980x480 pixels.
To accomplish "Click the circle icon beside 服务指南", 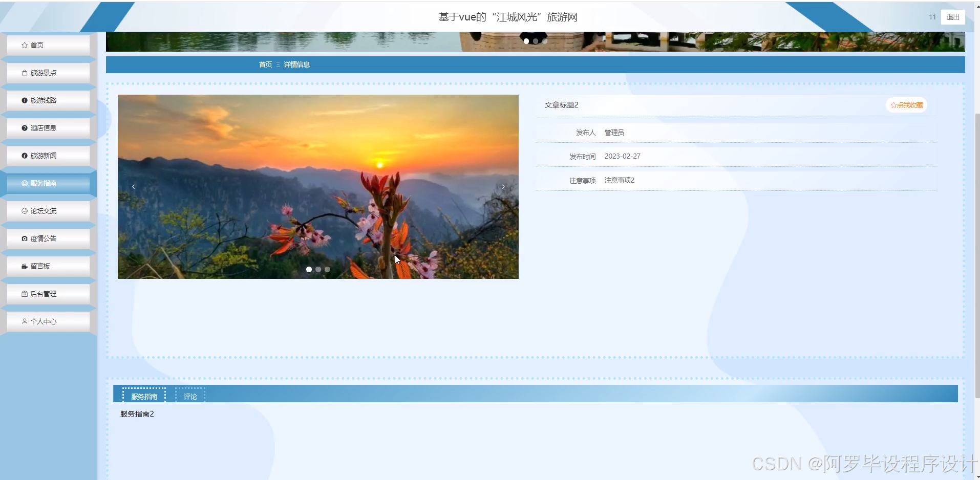I will click(25, 183).
